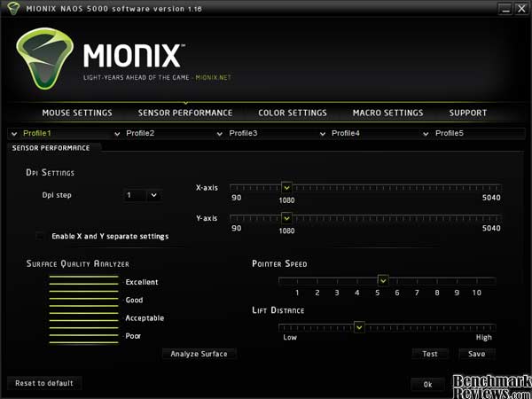Expand the Profile1 dropdown arrow
The width and height of the screenshot is (532, 399).
[14, 134]
